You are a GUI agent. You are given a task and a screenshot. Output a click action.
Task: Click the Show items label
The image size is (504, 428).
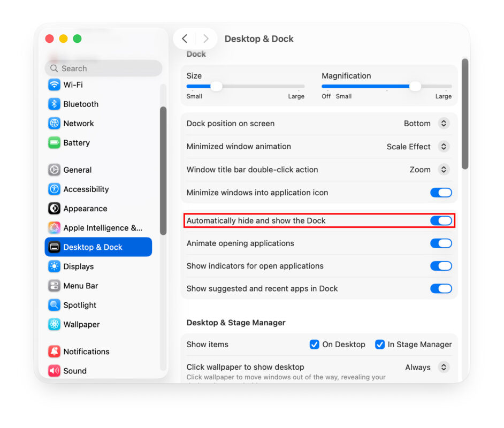(207, 345)
